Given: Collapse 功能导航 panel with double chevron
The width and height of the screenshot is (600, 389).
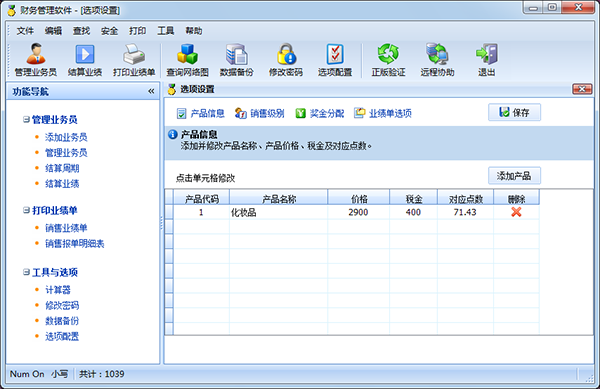Looking at the screenshot, I should click(151, 91).
